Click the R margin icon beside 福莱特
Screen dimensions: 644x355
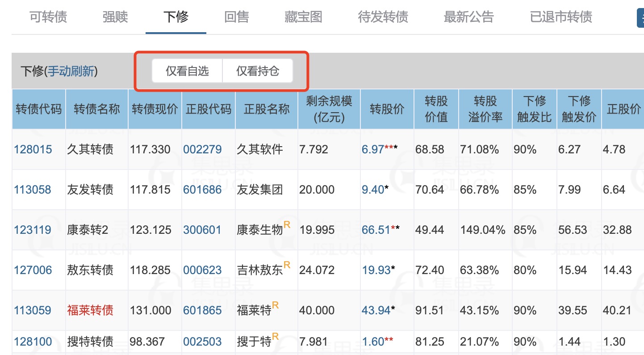coord(276,305)
